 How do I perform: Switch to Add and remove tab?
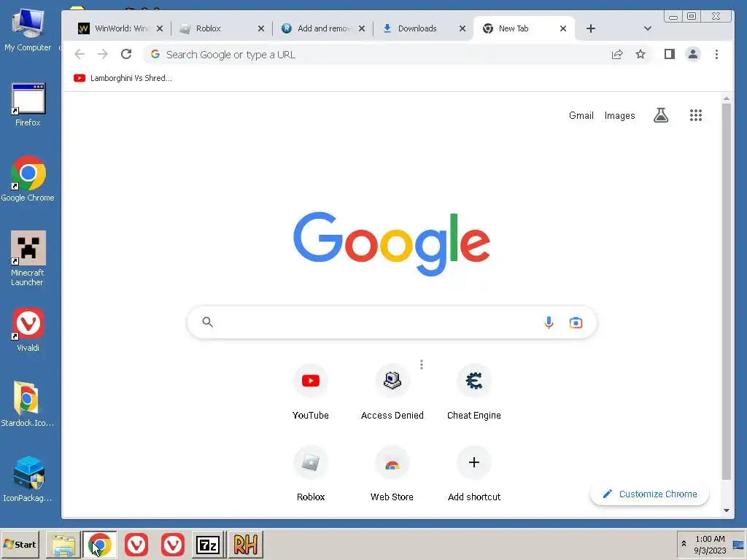click(x=323, y=28)
